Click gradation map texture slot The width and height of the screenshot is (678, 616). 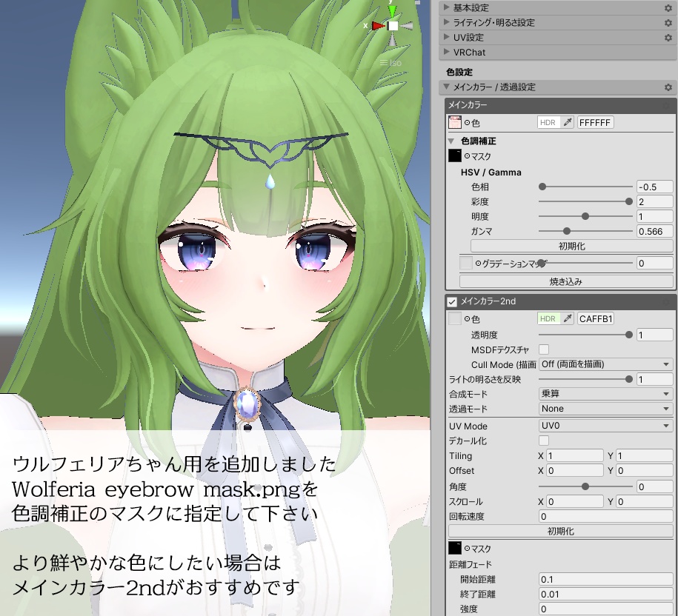click(465, 263)
